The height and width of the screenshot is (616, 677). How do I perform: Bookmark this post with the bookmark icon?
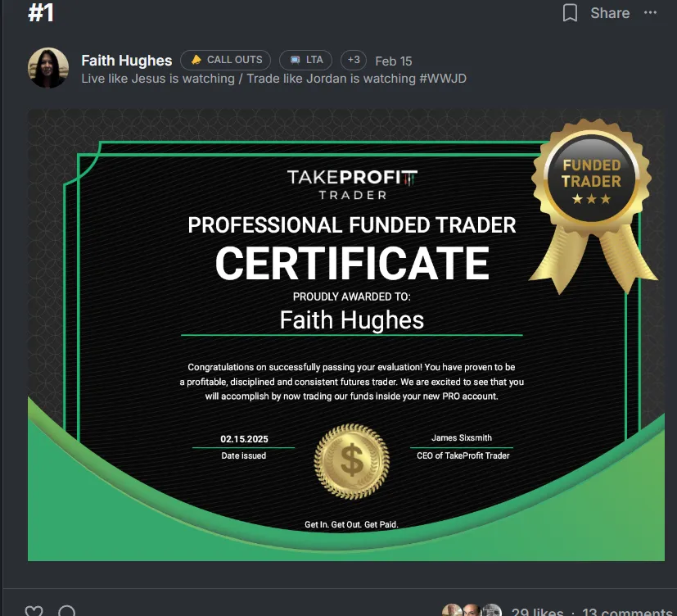tap(570, 12)
